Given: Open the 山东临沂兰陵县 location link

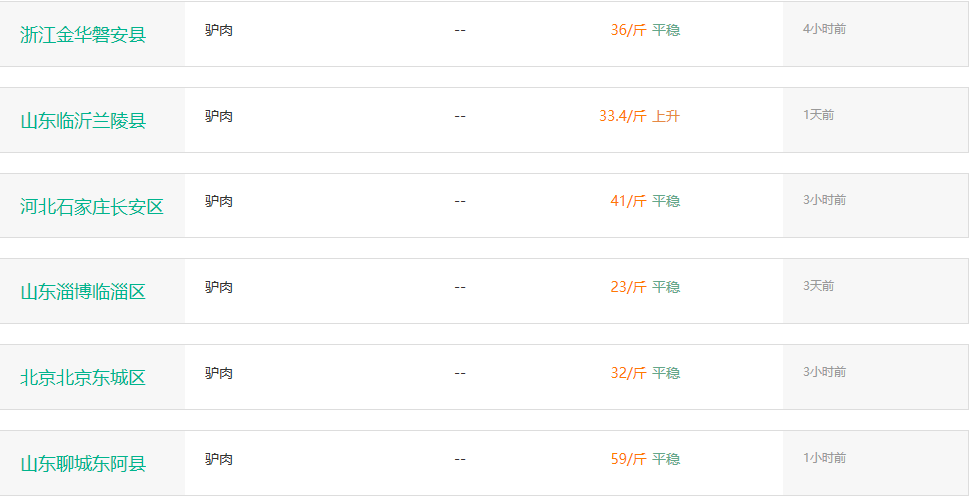Looking at the screenshot, I should 83,121.
